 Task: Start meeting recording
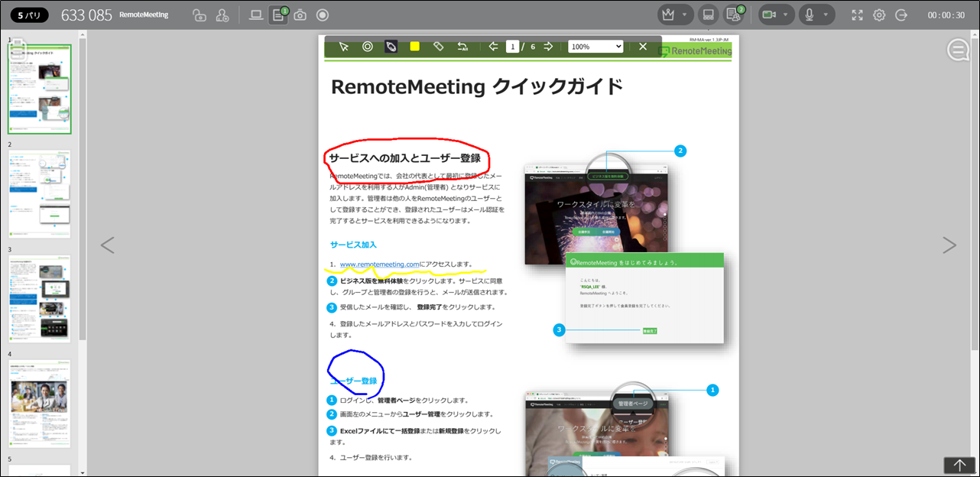(x=323, y=15)
